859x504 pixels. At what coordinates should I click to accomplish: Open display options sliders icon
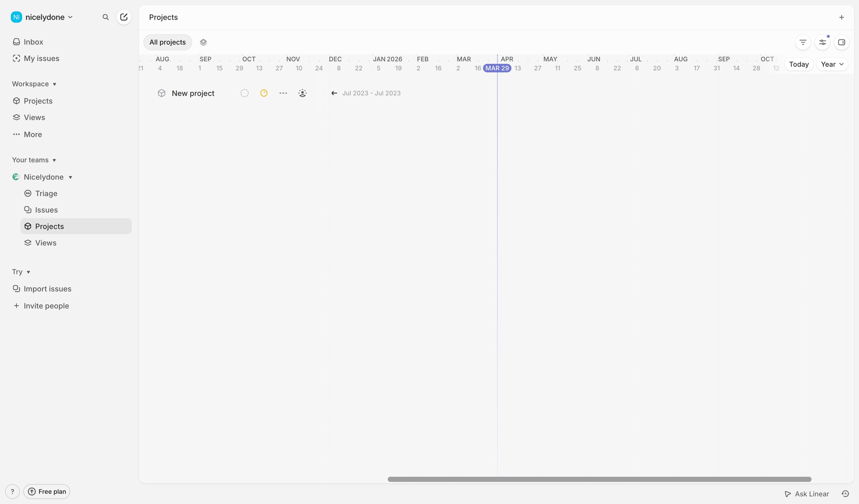click(822, 42)
